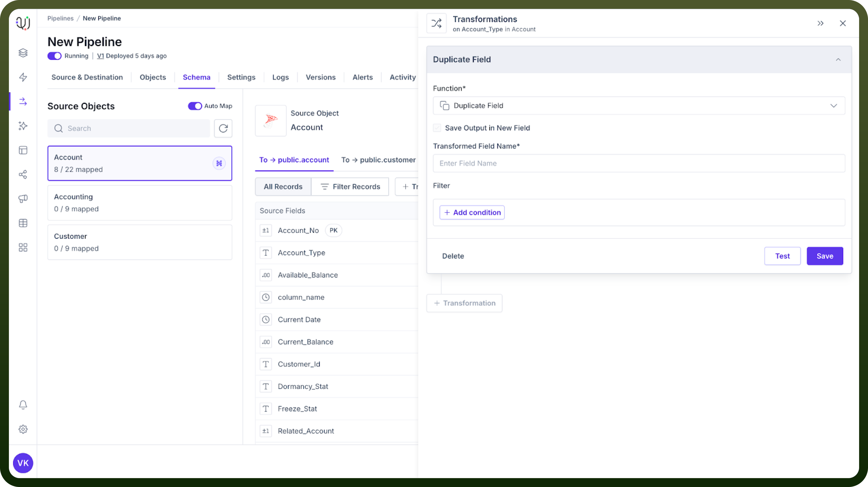Open the layout panel sidebar icon
The width and height of the screenshot is (868, 487).
tap(23, 150)
